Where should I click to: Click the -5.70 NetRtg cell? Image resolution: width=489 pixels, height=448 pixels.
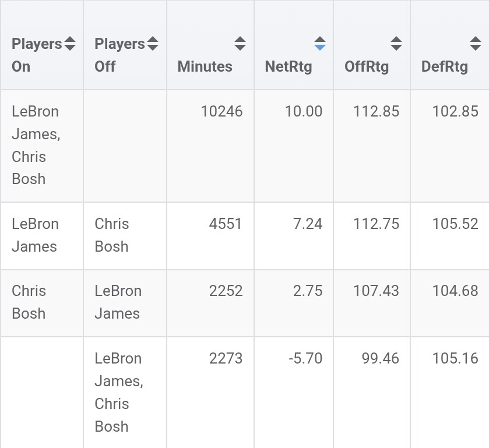(x=305, y=358)
